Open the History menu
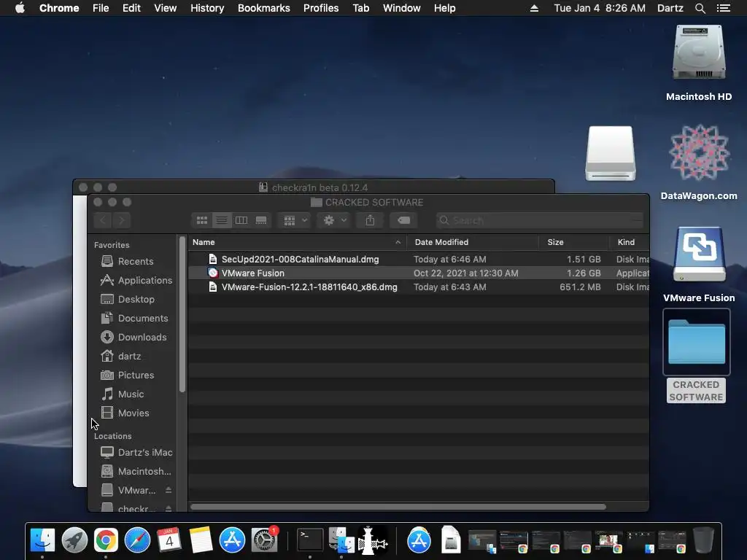Viewport: 747px width, 560px height. pos(207,8)
